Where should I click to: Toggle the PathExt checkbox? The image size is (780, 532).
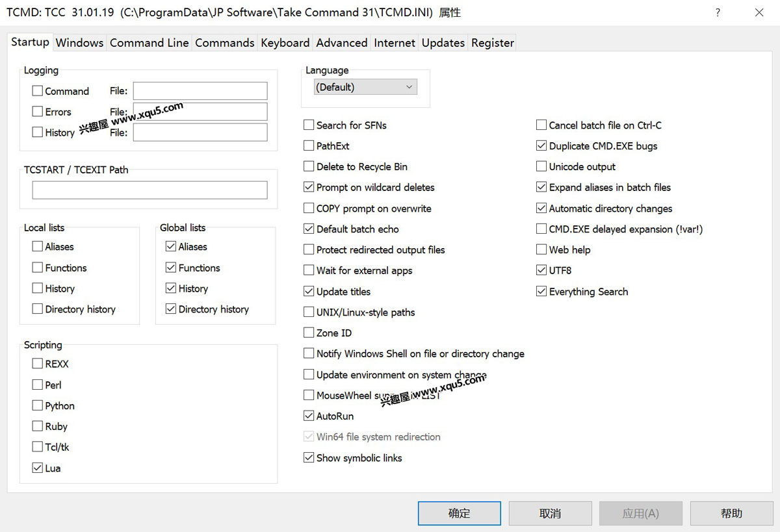tap(309, 146)
